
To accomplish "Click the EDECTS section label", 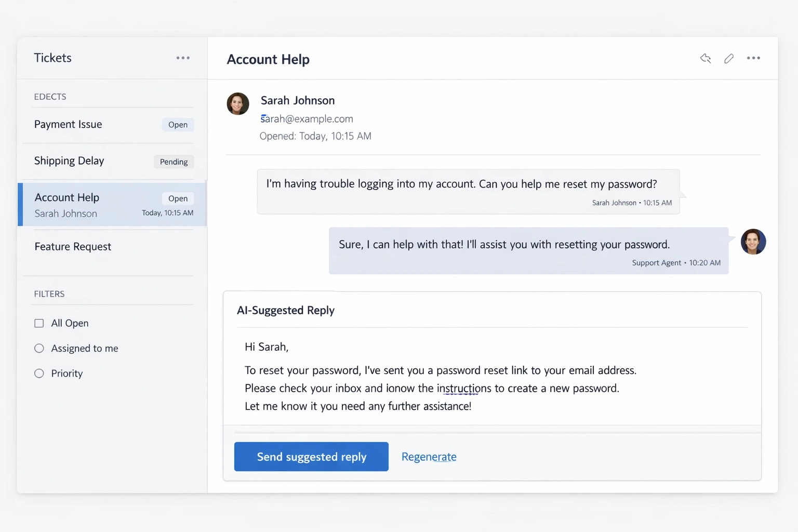I will coord(50,97).
